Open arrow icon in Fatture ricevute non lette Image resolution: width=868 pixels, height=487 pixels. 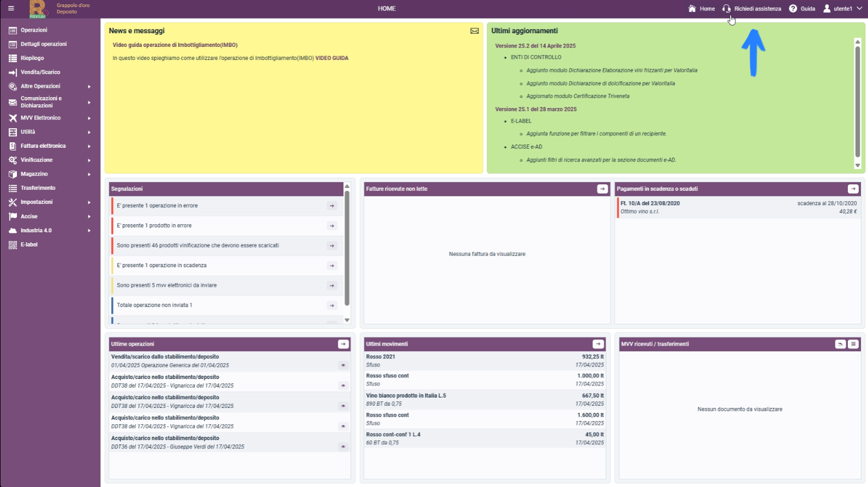tap(602, 189)
